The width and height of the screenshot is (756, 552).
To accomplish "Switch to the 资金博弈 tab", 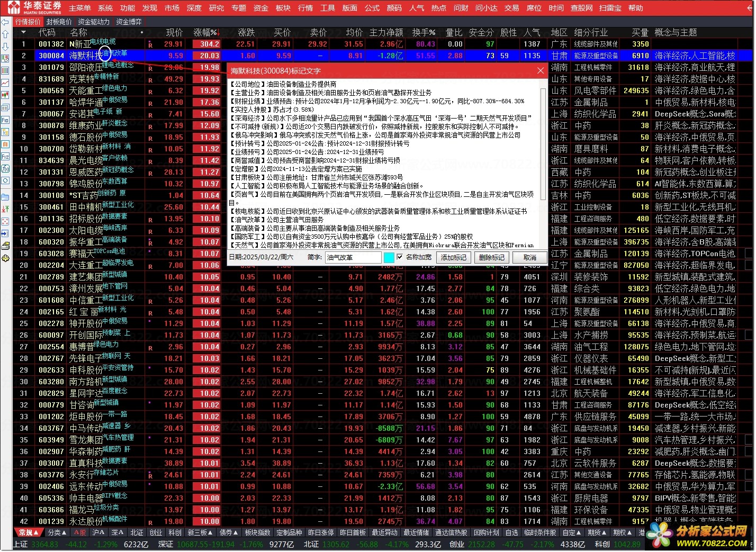I will [129, 22].
